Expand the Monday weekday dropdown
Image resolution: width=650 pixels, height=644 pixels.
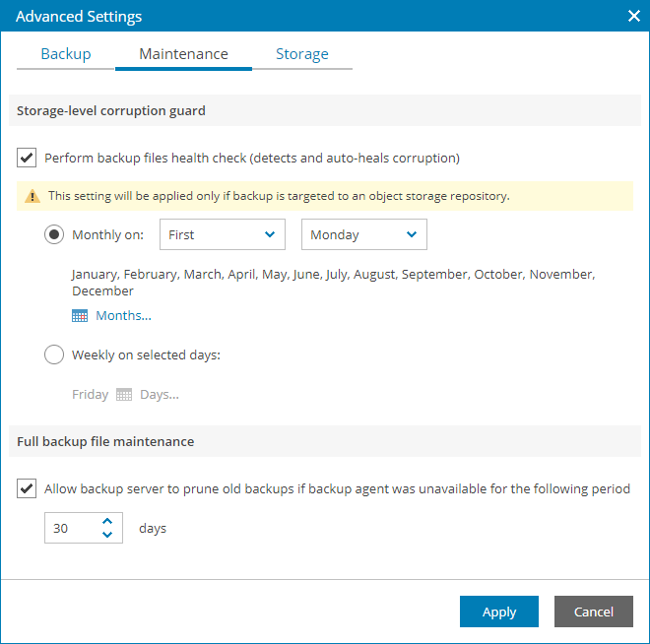(363, 235)
